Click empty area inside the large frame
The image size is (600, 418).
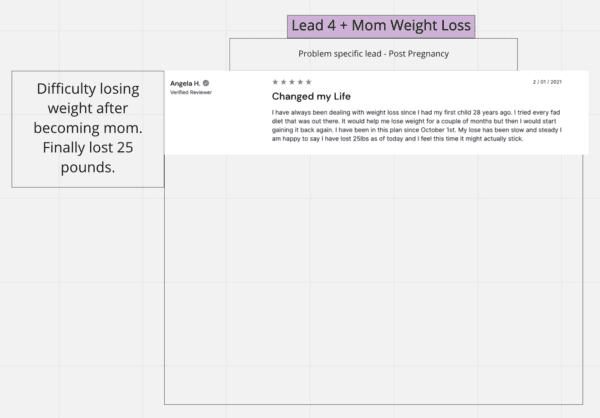tap(373, 279)
